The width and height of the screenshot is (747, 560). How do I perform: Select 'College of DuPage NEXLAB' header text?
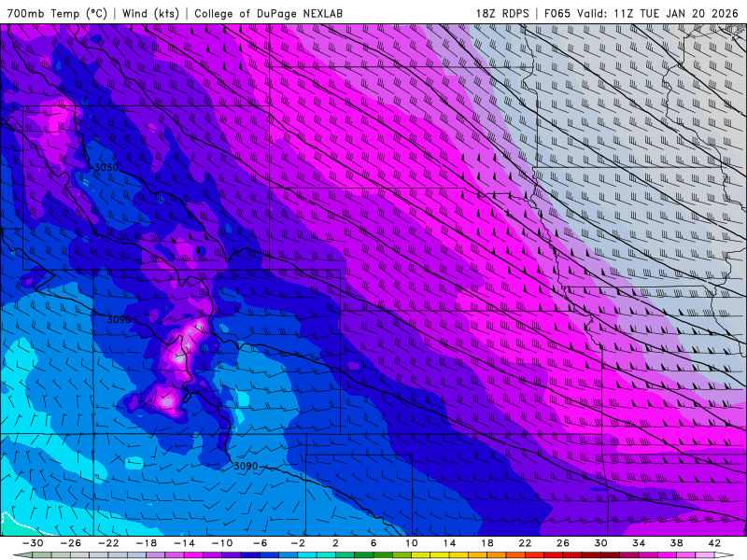point(268,13)
